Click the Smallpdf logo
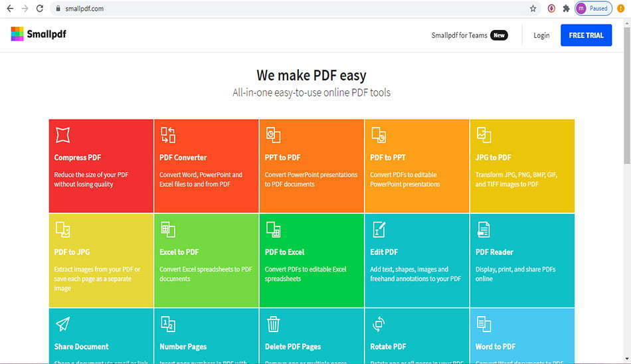Viewport: 631px width, 364px height. 39,35
